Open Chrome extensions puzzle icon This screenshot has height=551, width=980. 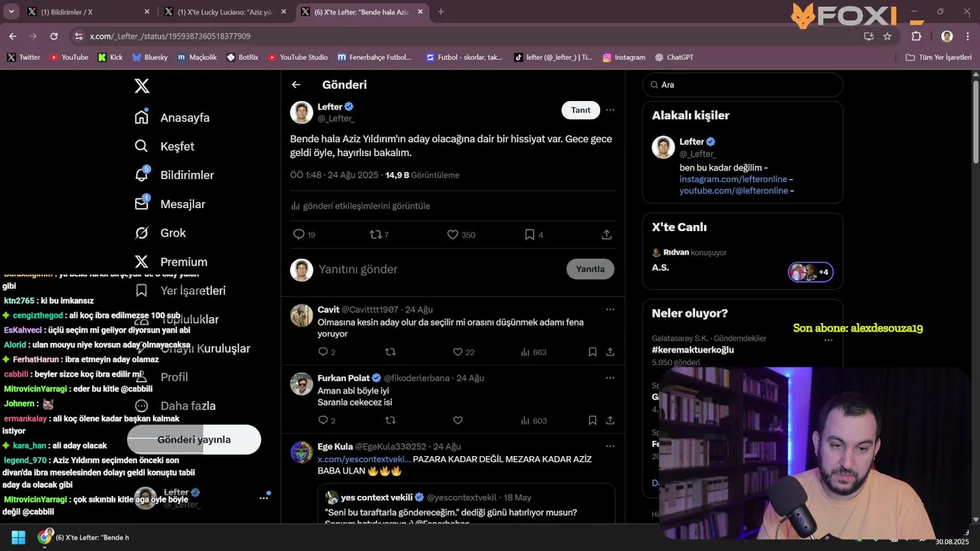click(x=916, y=36)
